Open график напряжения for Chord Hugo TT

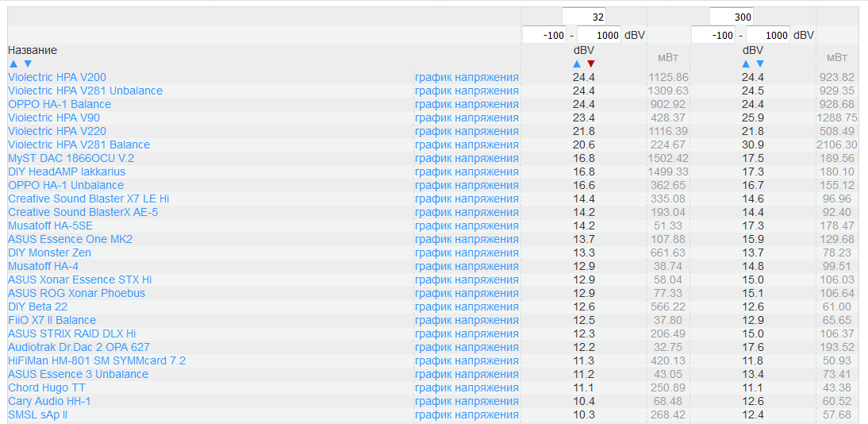[467, 387]
